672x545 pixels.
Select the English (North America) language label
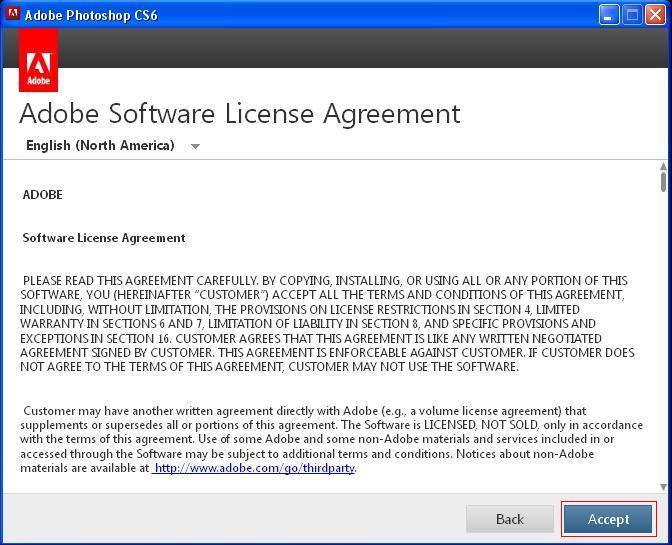point(100,145)
